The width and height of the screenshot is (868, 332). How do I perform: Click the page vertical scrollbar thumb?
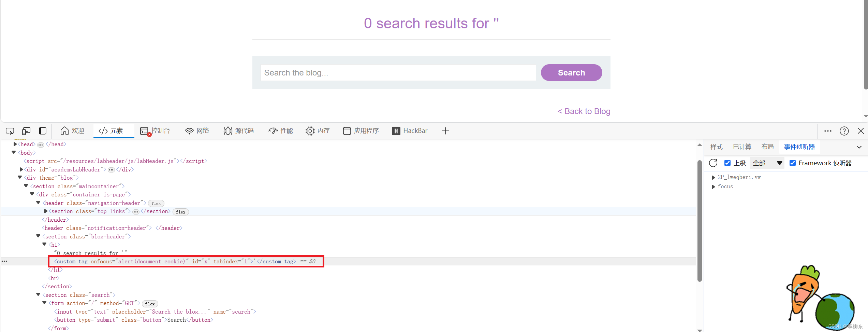[866, 44]
